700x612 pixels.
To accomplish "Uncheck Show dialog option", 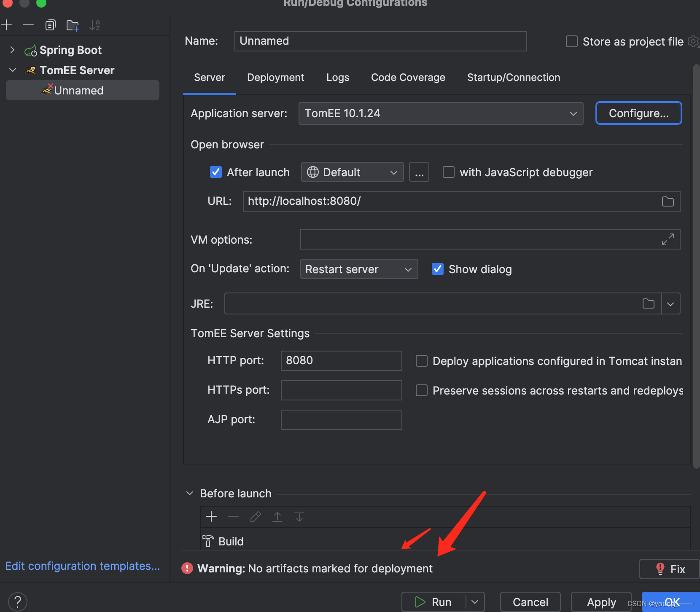I will tap(438, 269).
